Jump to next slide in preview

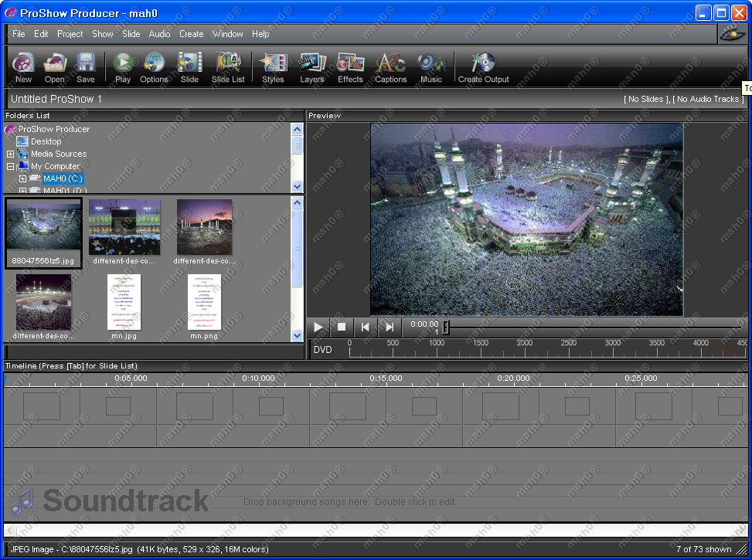pos(390,328)
